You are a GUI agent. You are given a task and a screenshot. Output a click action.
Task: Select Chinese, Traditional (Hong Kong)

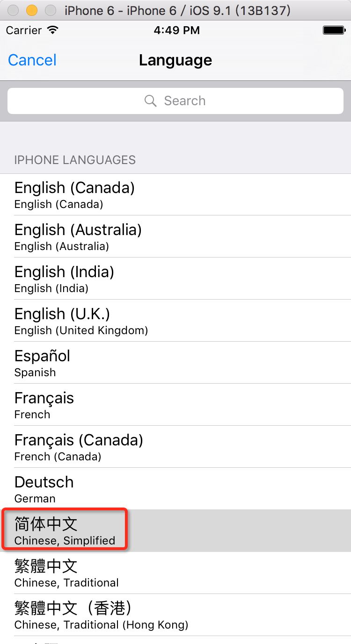175,615
